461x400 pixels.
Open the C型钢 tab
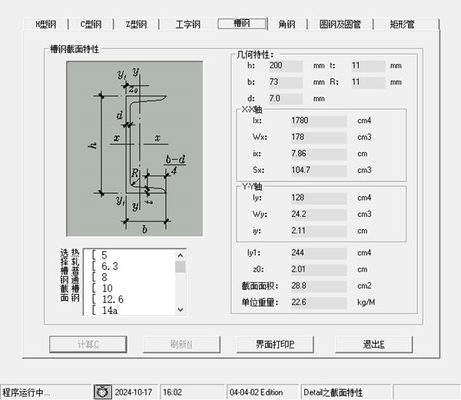(91, 24)
